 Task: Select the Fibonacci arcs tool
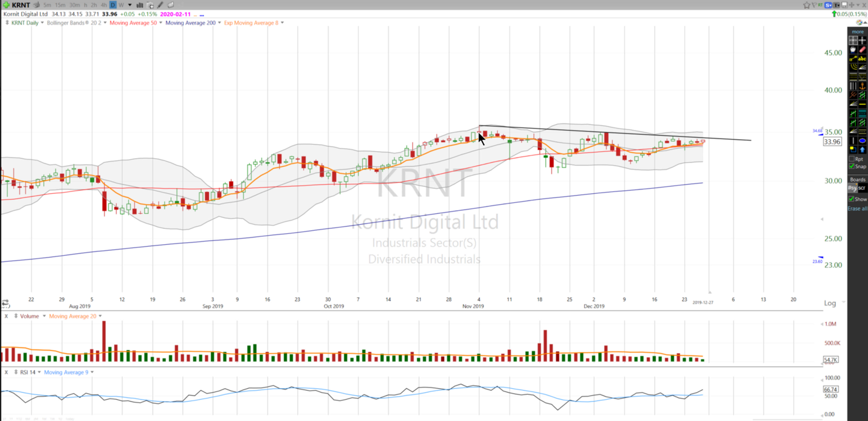tap(853, 67)
